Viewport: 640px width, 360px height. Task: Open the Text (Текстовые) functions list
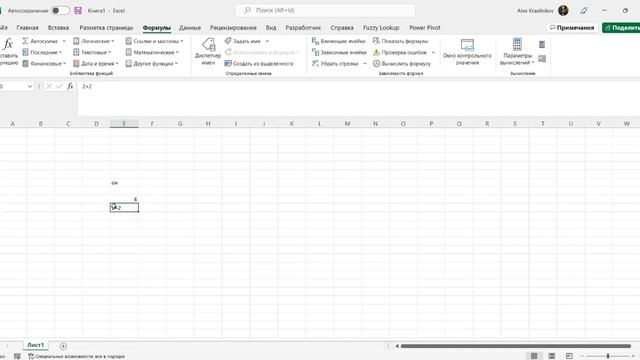[92, 52]
